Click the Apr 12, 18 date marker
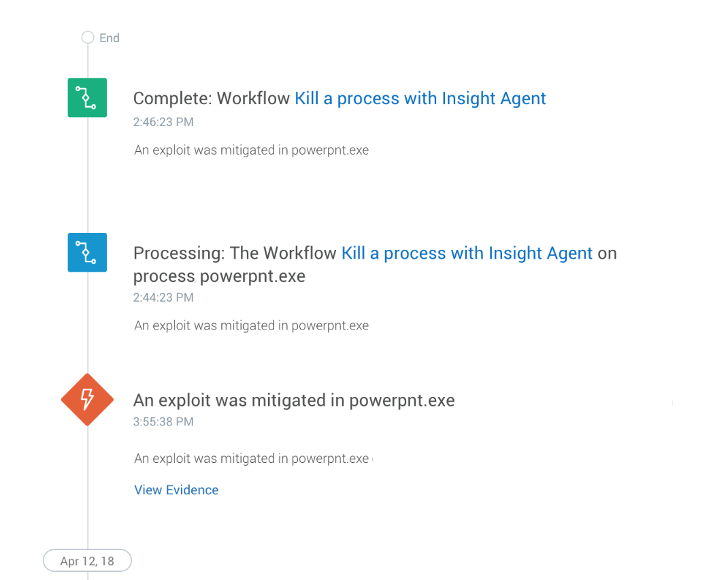Screen dimensions: 728x580 [87, 560]
